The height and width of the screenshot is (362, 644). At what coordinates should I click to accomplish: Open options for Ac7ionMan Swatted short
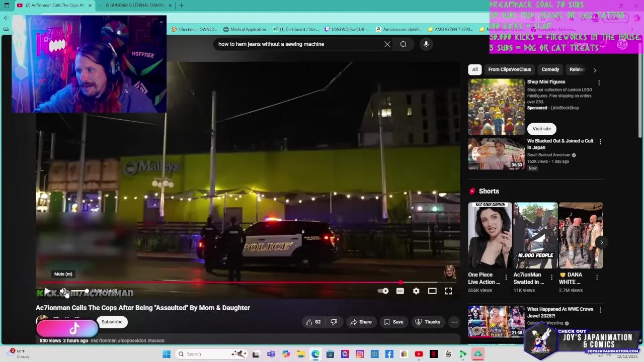point(551,277)
